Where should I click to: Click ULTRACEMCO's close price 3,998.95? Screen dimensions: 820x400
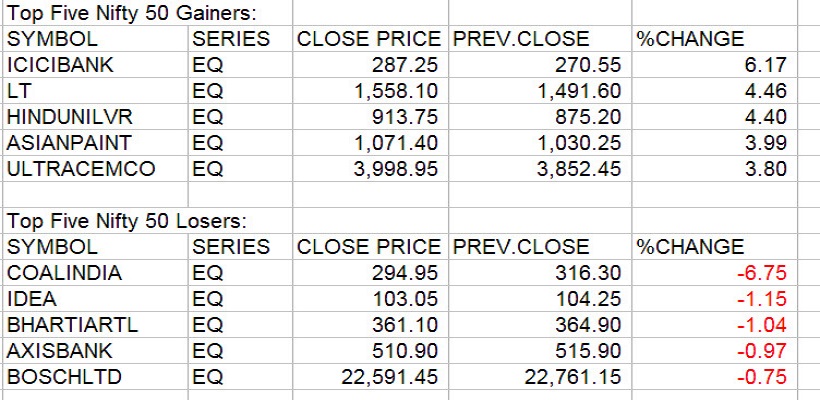pyautogui.click(x=396, y=170)
